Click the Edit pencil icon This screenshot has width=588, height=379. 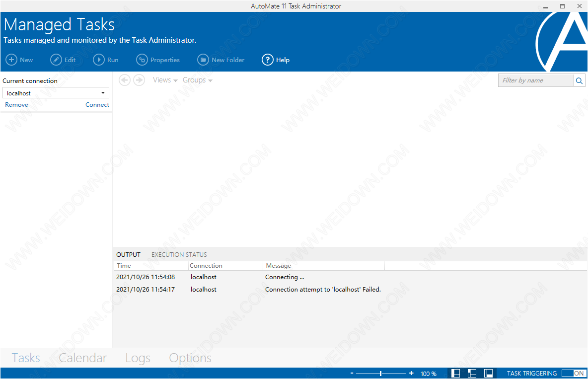pos(56,60)
